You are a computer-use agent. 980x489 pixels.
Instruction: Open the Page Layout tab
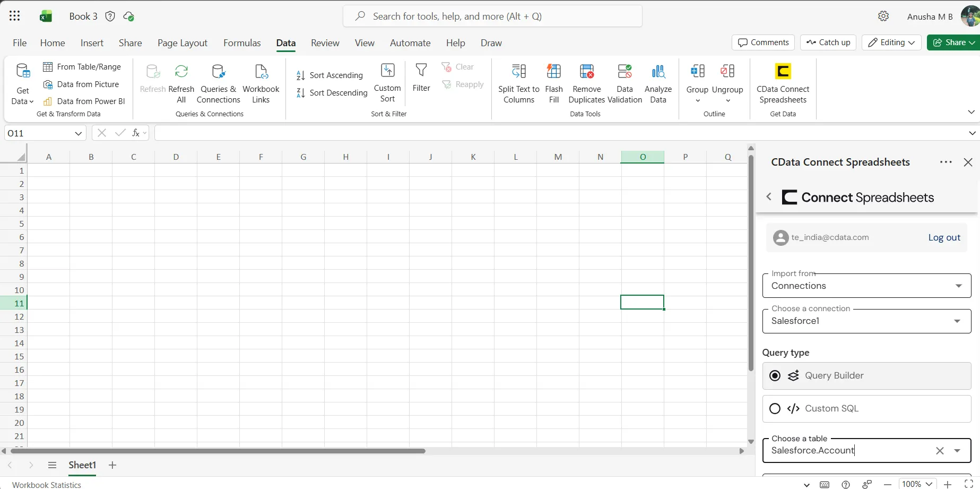183,43
